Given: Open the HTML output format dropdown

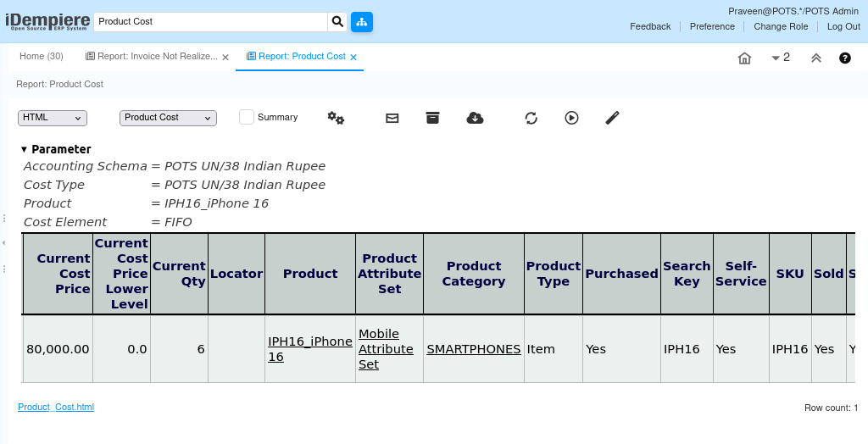Looking at the screenshot, I should [53, 118].
